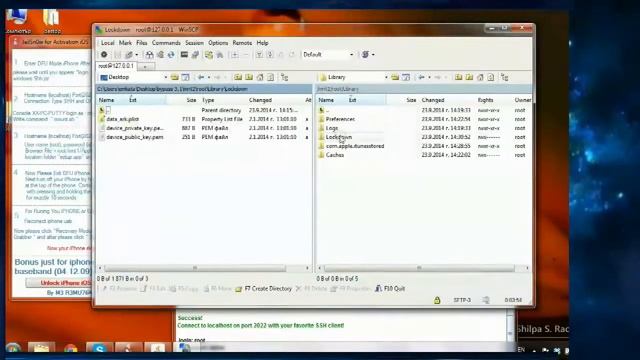The height and width of the screenshot is (360, 640).
Task: Open the Options menu
Action: (x=218, y=43)
